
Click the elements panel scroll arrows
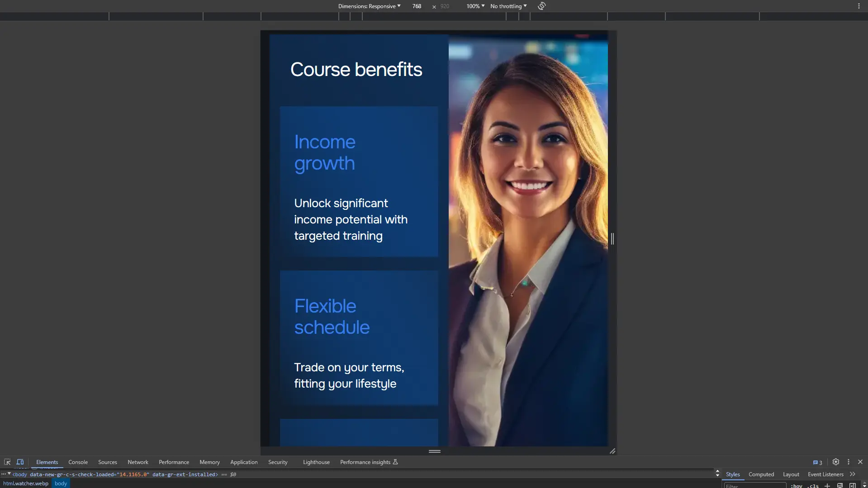tap(717, 473)
